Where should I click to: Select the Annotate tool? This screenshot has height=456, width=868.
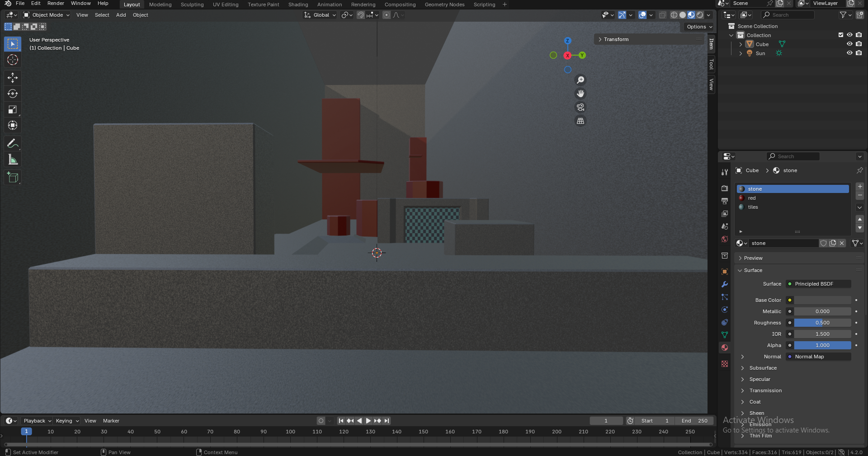pyautogui.click(x=13, y=144)
